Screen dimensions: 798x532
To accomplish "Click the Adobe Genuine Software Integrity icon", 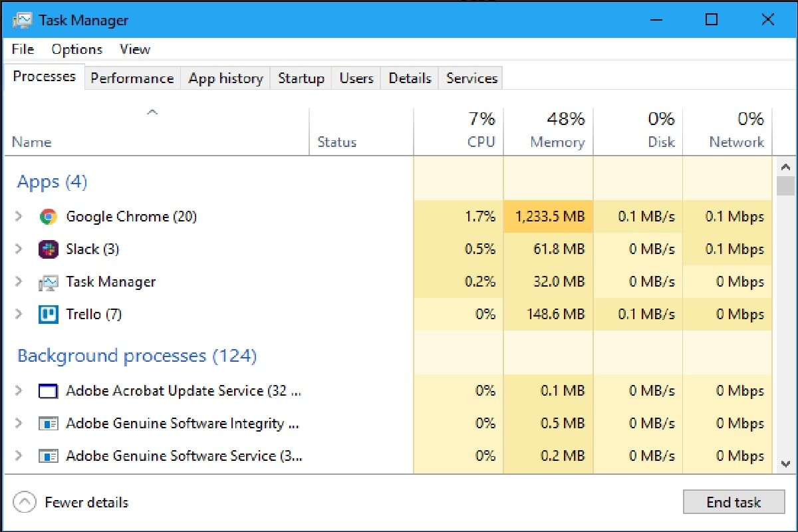I will click(x=49, y=424).
